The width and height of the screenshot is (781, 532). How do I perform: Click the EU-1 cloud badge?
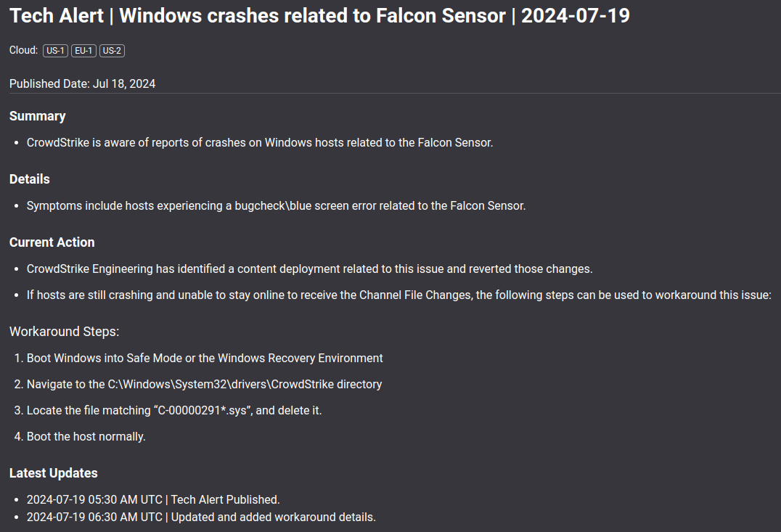point(83,51)
